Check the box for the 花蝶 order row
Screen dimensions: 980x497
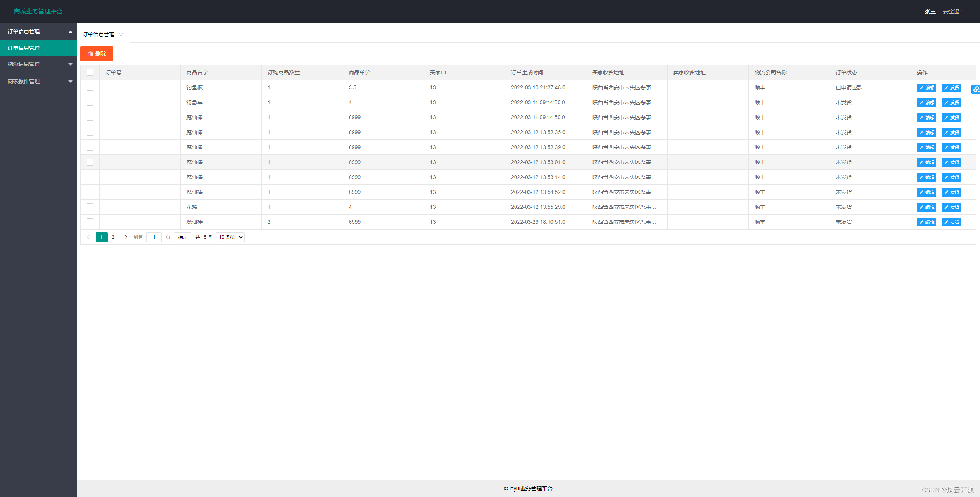[90, 207]
